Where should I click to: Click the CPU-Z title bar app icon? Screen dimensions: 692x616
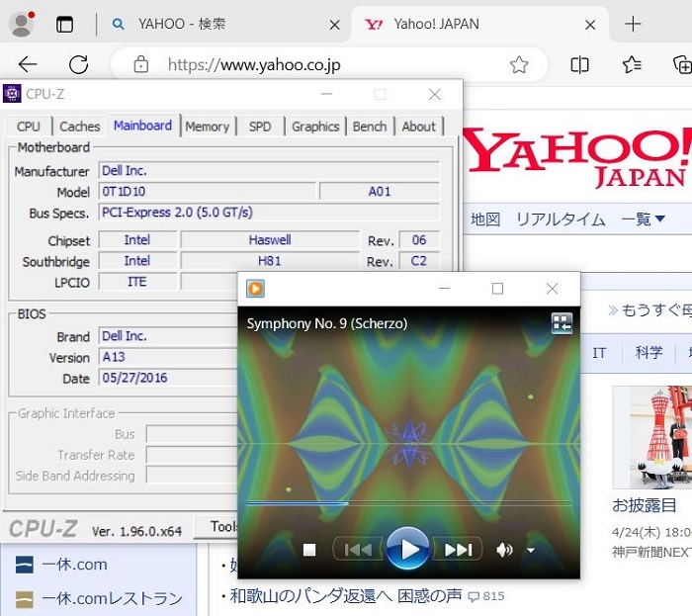click(12, 94)
